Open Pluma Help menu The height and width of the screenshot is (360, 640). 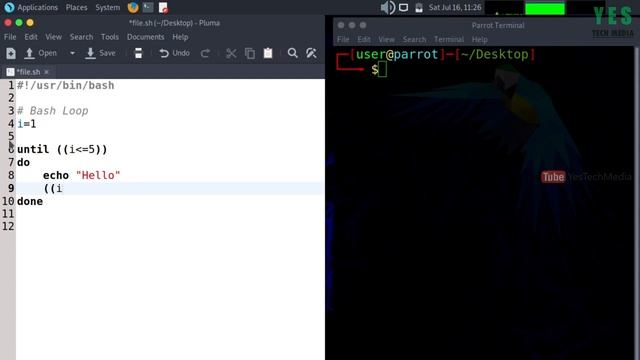pyautogui.click(x=180, y=37)
